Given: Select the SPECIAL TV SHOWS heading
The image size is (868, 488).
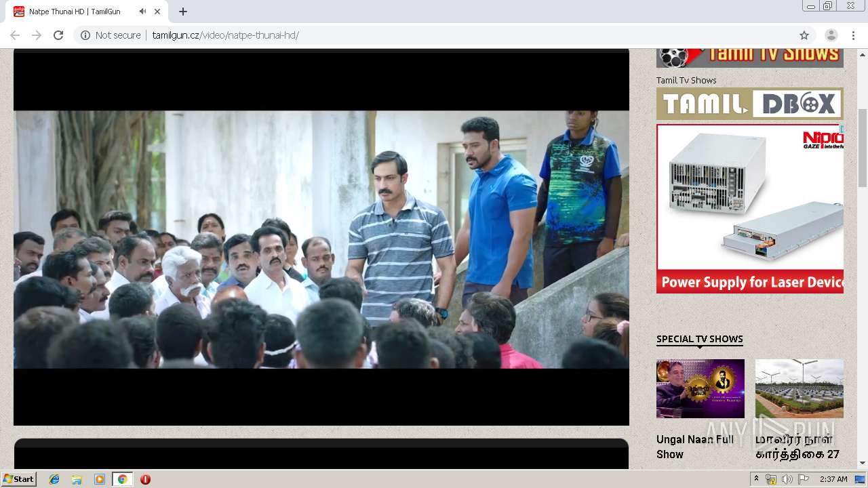Looking at the screenshot, I should click(x=700, y=339).
